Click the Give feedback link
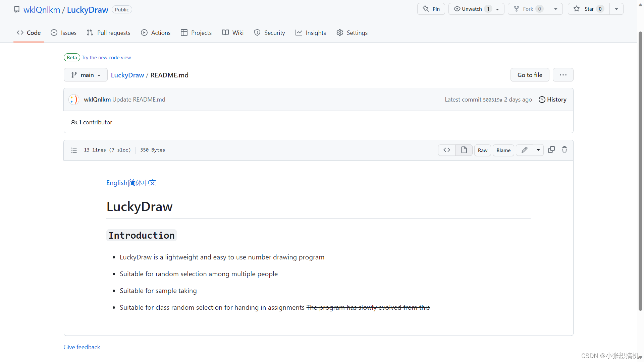This screenshot has width=644, height=362. coord(82,347)
